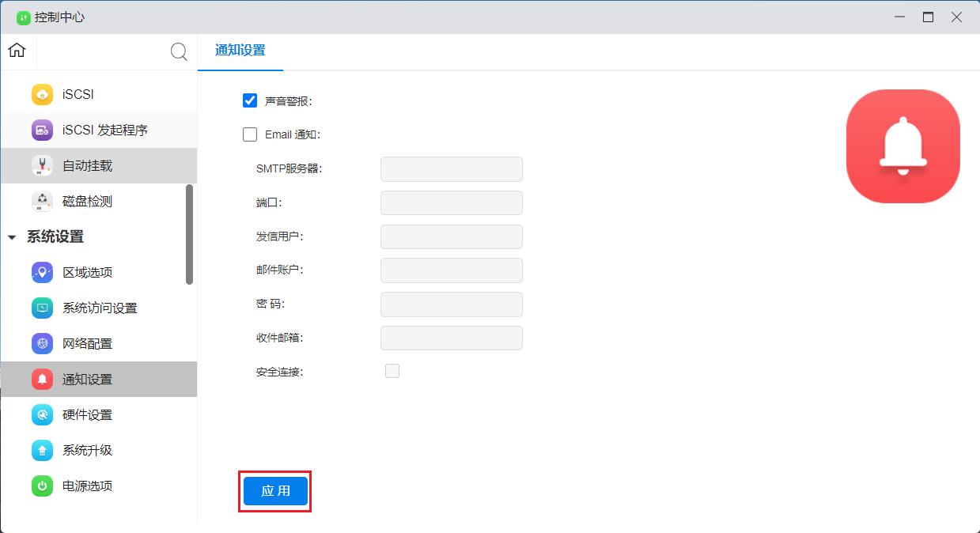The height and width of the screenshot is (533, 980).
Task: Open 区域选项 region settings icon
Action: tap(42, 272)
